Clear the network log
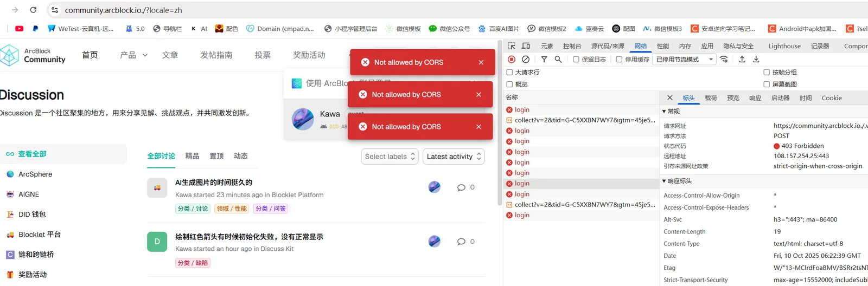The height and width of the screenshot is (286, 868). pos(526,59)
